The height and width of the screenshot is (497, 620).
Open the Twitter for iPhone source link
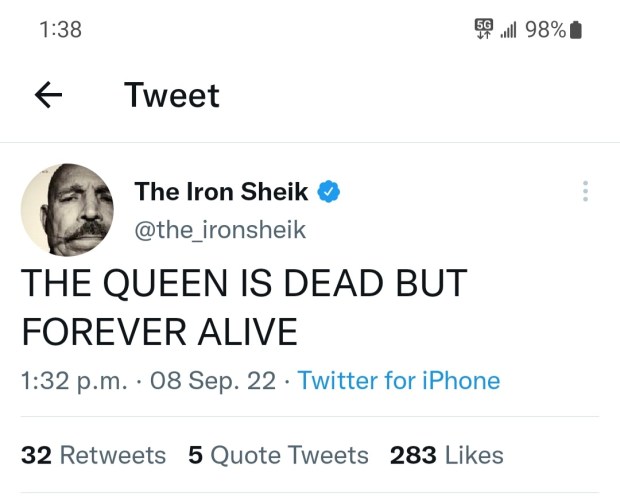point(399,380)
